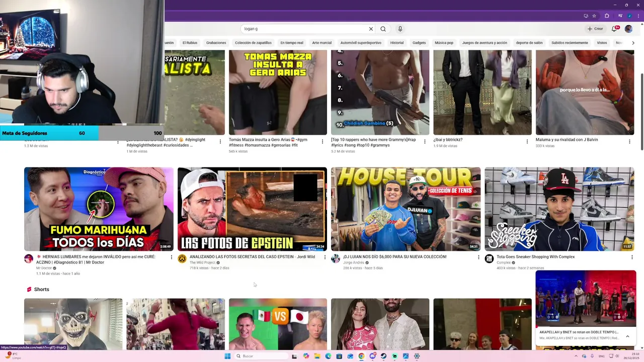This screenshot has height=362, width=644.
Task: Open options for Epstein photos video
Action: [x=325, y=257]
